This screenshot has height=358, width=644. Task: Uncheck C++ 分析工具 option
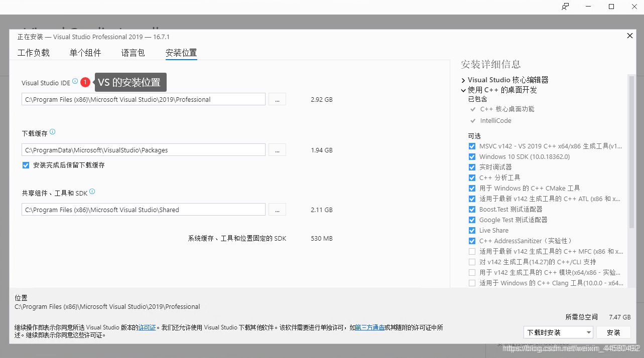472,178
